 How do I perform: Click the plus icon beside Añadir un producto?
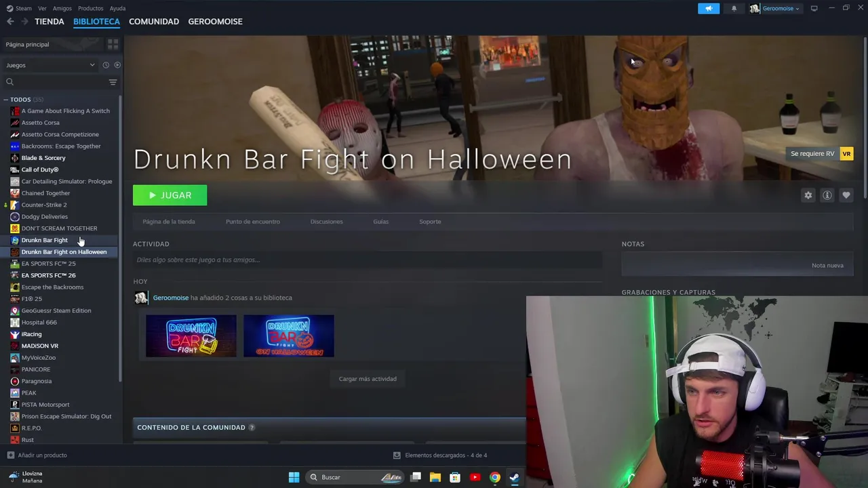(10, 455)
